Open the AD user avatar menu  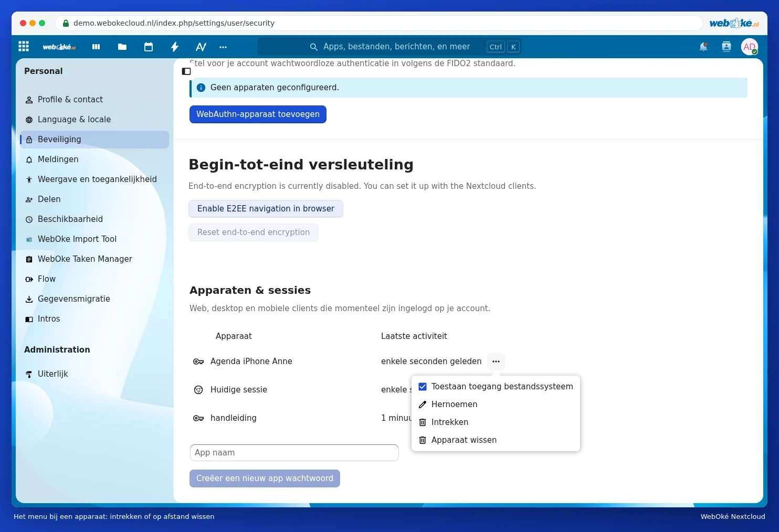click(750, 47)
